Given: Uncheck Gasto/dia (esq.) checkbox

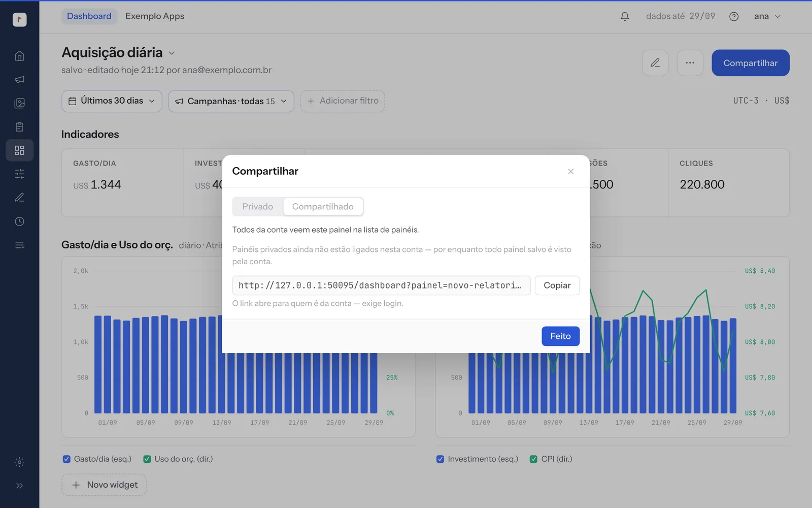Looking at the screenshot, I should coord(66,459).
